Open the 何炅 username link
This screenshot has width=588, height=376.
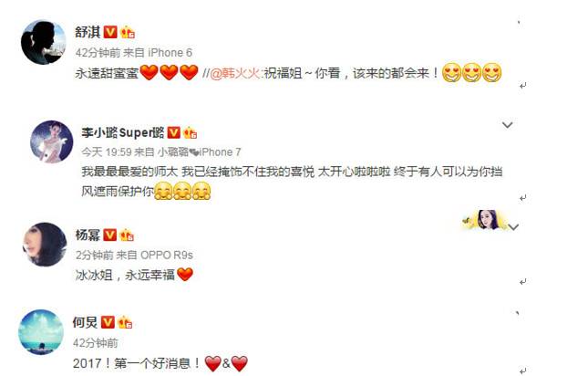86,323
